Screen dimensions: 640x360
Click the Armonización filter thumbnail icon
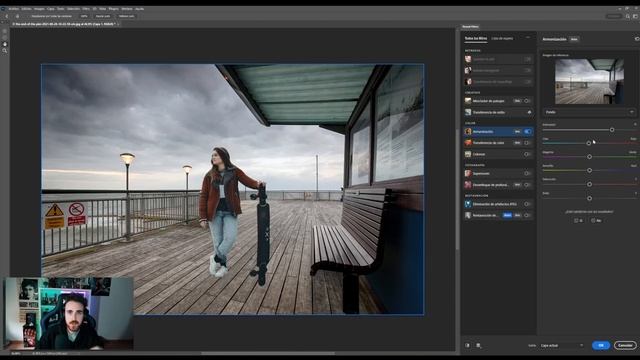[x=468, y=131]
